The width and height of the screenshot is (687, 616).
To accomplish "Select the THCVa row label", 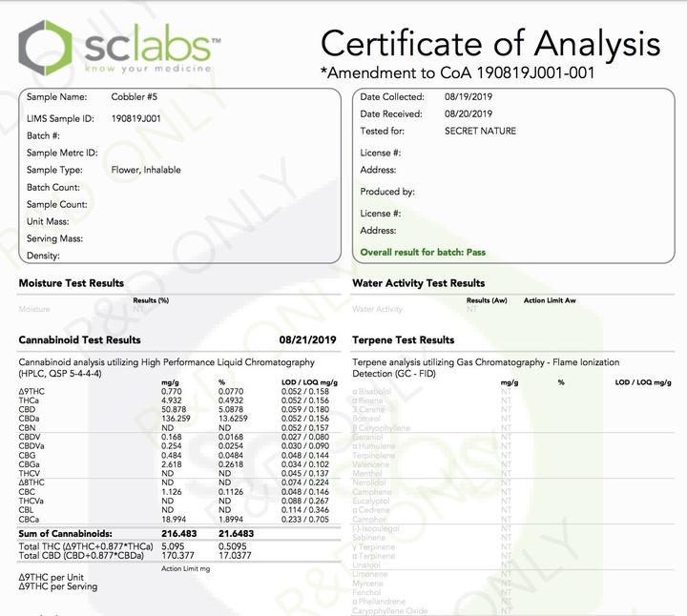I will click(x=31, y=501).
